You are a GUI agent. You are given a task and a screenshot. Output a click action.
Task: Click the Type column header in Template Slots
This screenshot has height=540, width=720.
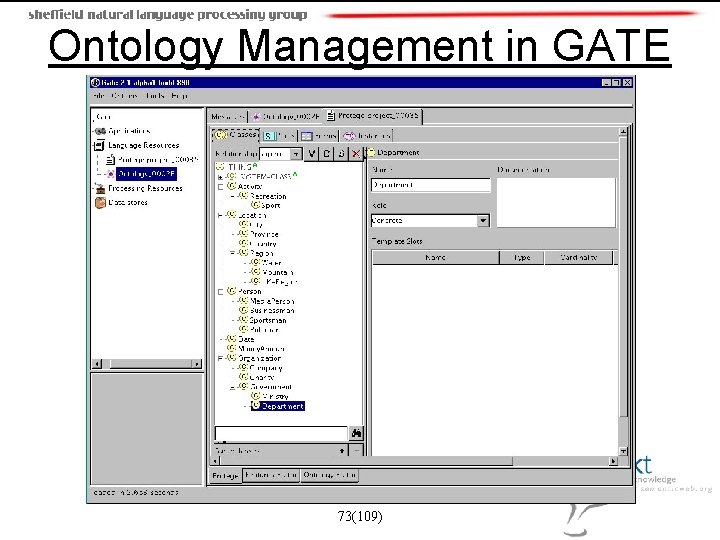(x=522, y=258)
